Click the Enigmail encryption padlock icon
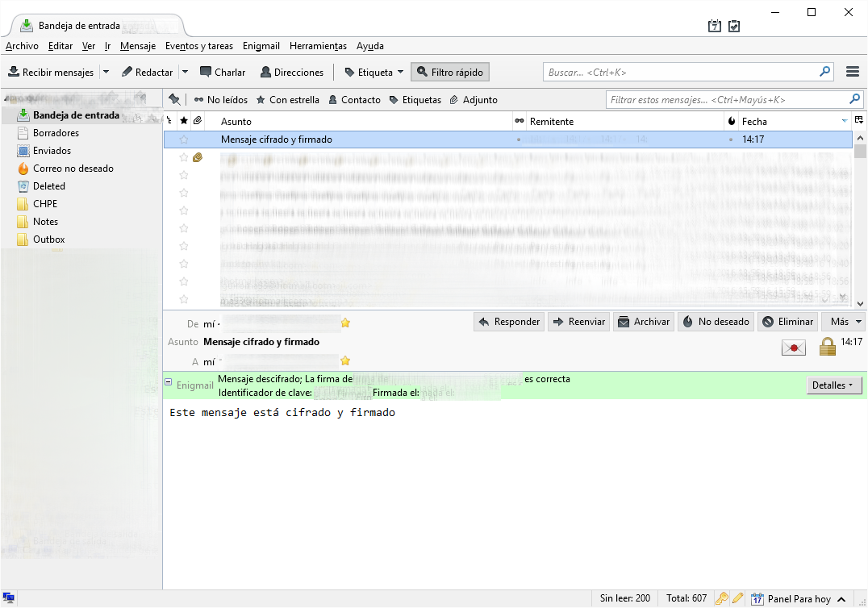868x608 pixels. pos(828,346)
